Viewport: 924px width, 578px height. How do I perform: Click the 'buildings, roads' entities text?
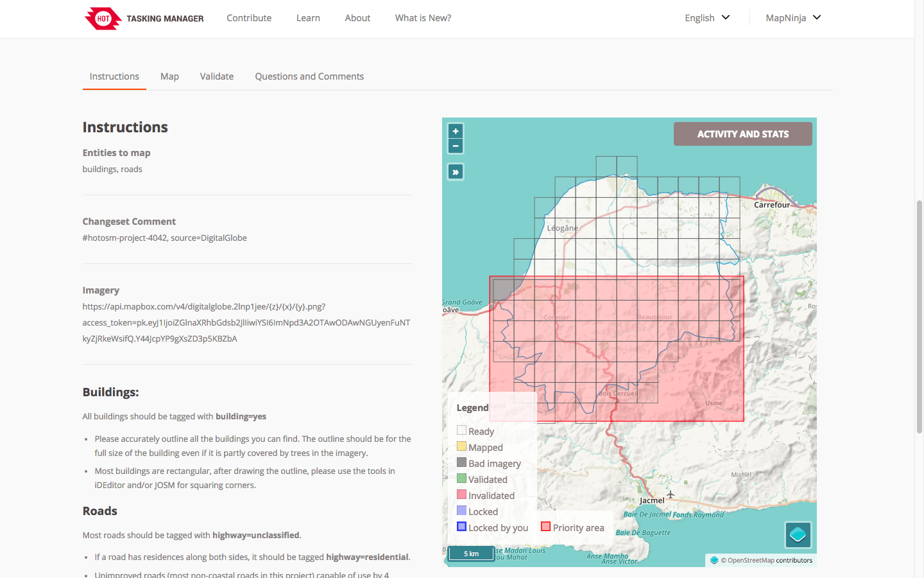click(112, 169)
